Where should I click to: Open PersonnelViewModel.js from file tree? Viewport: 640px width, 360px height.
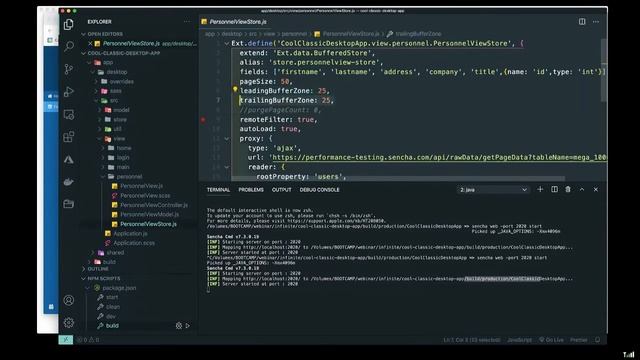[149, 214]
